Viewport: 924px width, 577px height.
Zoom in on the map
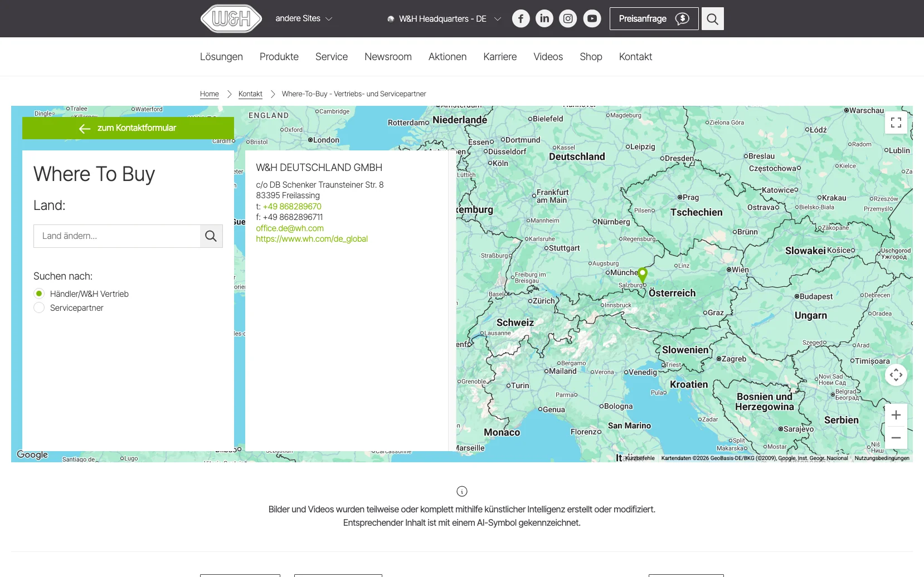point(896,415)
